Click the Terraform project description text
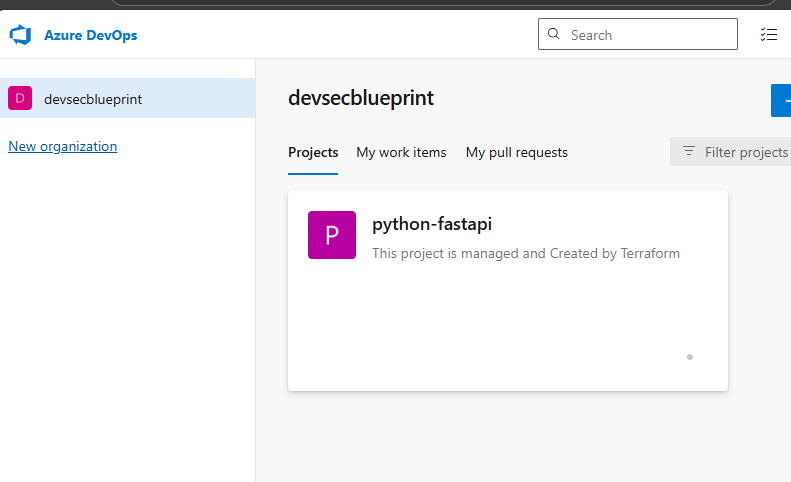This screenshot has width=791, height=482. coord(525,253)
